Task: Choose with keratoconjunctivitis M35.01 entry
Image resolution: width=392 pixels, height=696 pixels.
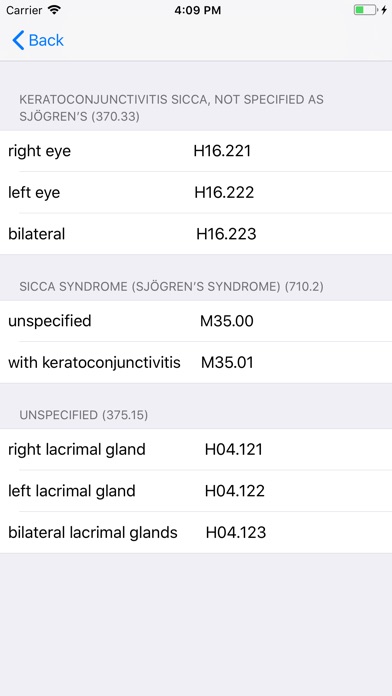Action: pos(196,363)
